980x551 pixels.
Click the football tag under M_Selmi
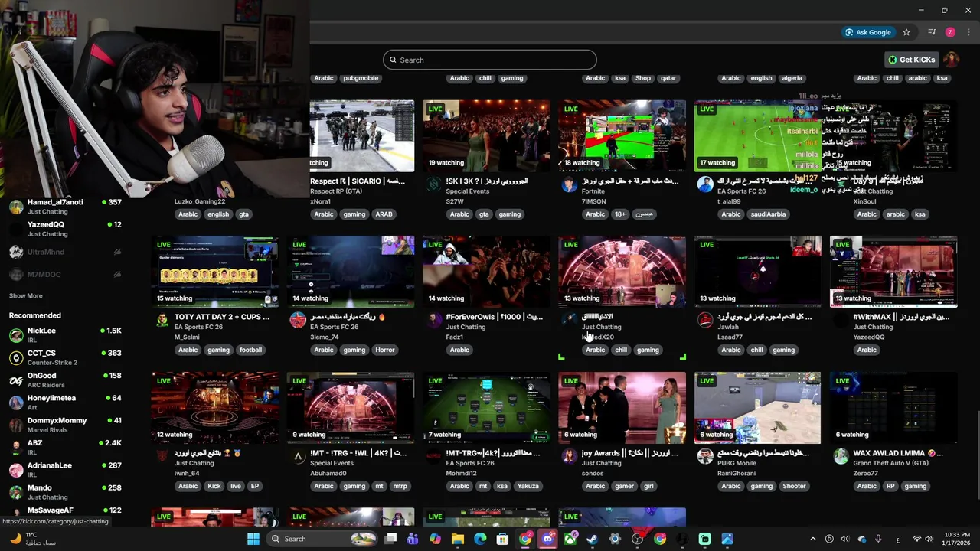pyautogui.click(x=250, y=350)
